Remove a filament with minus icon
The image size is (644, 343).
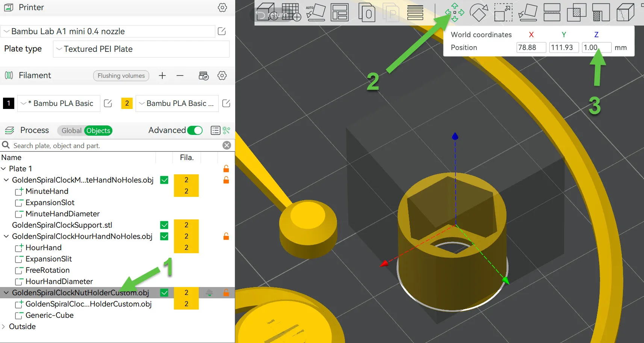point(180,76)
